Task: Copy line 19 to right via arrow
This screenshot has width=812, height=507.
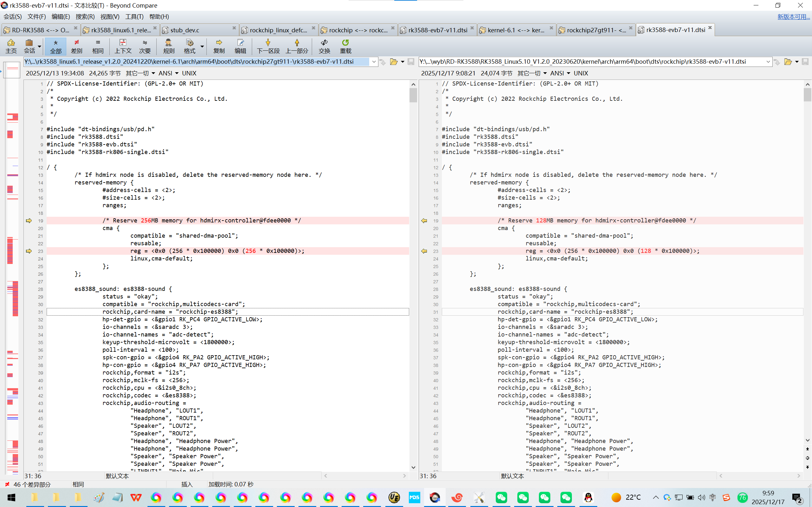Action: [x=29, y=221]
